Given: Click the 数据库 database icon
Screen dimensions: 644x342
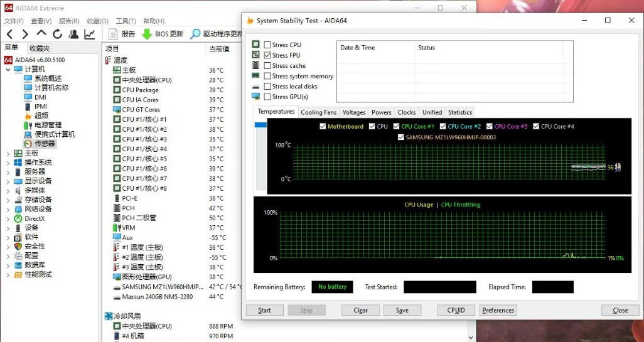Looking at the screenshot, I should click(18, 265).
